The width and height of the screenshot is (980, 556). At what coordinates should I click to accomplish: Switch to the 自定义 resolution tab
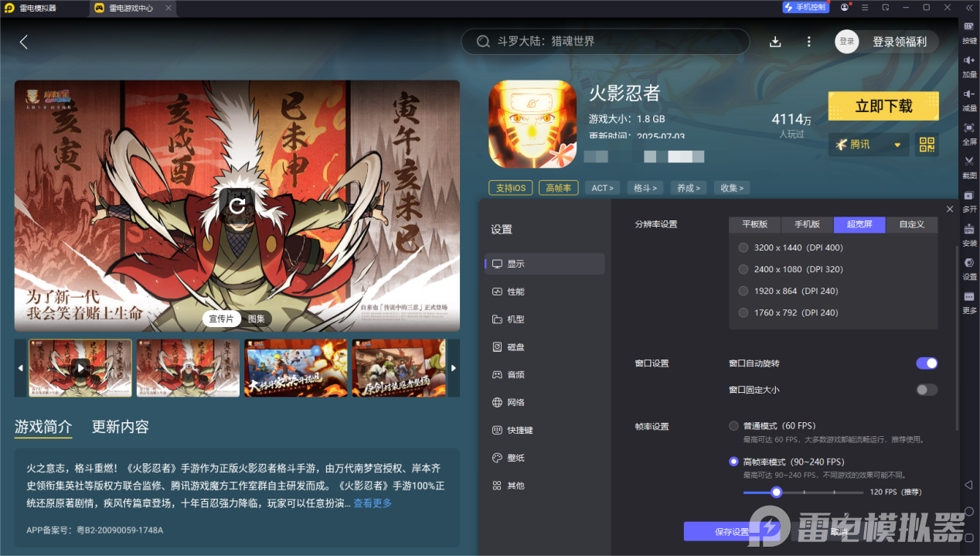click(x=911, y=224)
